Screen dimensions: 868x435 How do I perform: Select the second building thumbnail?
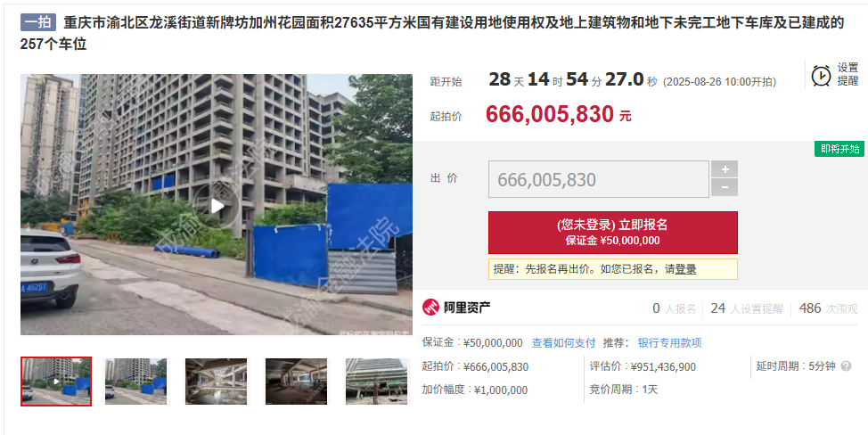[x=135, y=382]
